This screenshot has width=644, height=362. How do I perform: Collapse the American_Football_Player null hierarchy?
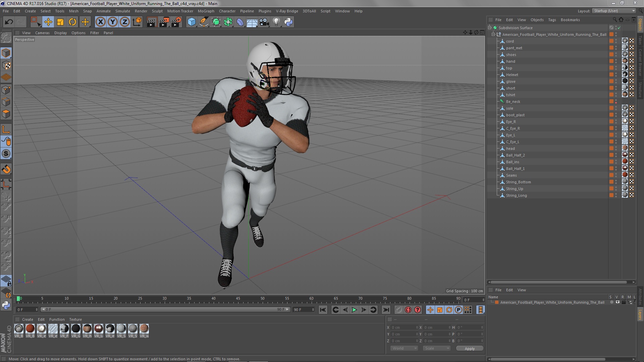pyautogui.click(x=493, y=35)
